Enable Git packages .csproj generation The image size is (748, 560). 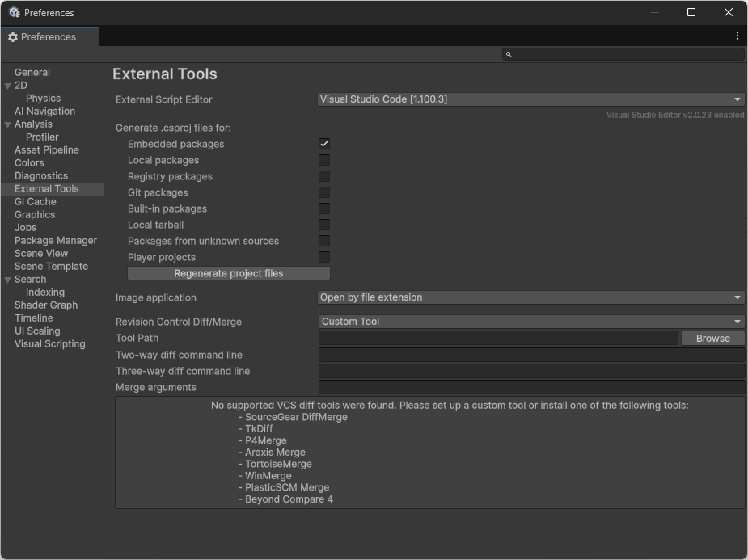324,192
